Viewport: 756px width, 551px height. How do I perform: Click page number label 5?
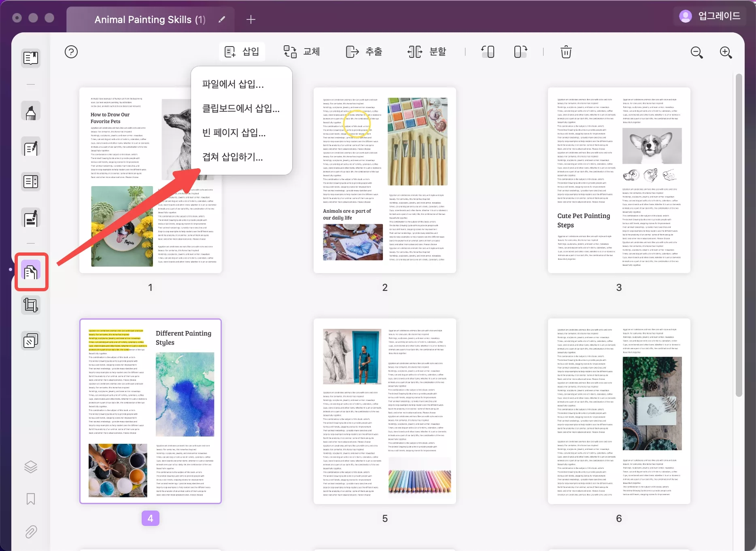tap(385, 518)
